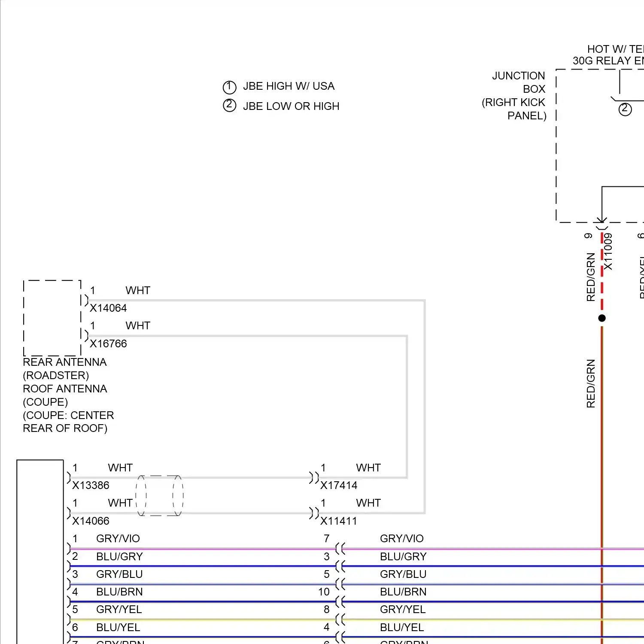Click the left GRY/VIO label at pin 1
The height and width of the screenshot is (644, 644).
(118, 539)
